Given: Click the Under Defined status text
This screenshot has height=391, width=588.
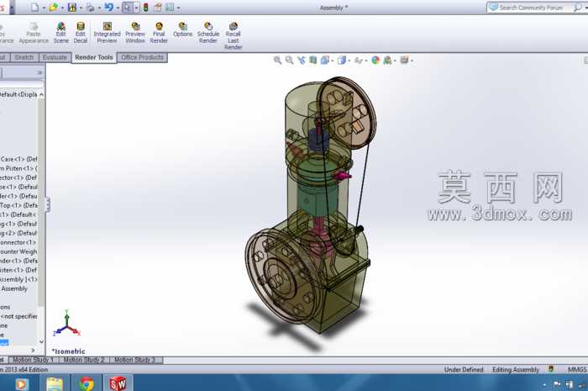Looking at the screenshot, I should pos(464,370).
